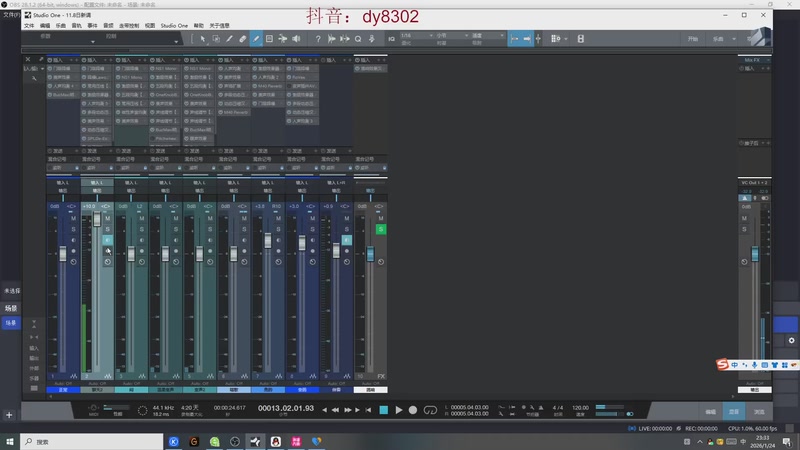
Task: Click the Play transport button
Action: 398,410
